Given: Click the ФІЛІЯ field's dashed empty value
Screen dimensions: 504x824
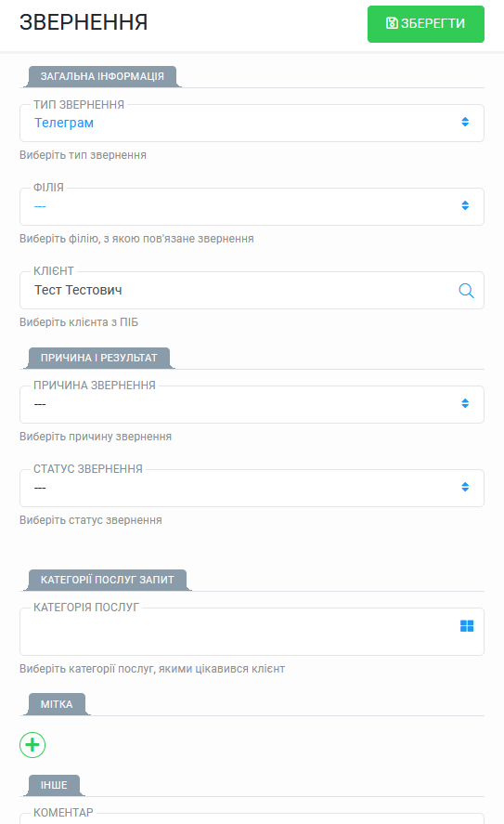Looking at the screenshot, I should pyautogui.click(x=40, y=206).
